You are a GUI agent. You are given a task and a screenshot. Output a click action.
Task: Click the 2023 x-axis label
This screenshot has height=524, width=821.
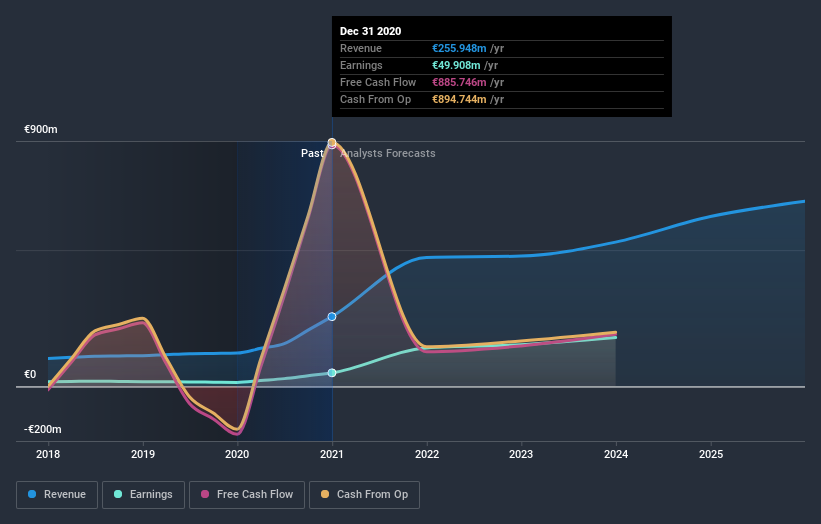(x=522, y=454)
